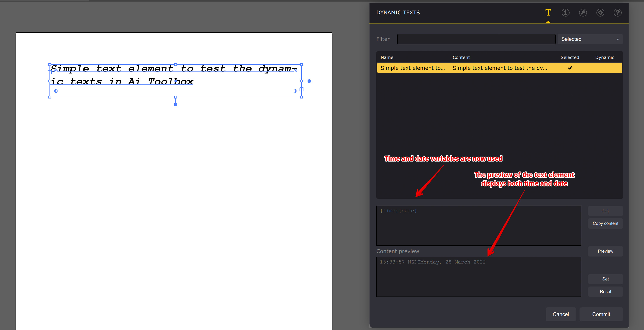This screenshot has height=330, width=644.
Task: Click the Content preview showing the timestamp
Action: point(479,277)
